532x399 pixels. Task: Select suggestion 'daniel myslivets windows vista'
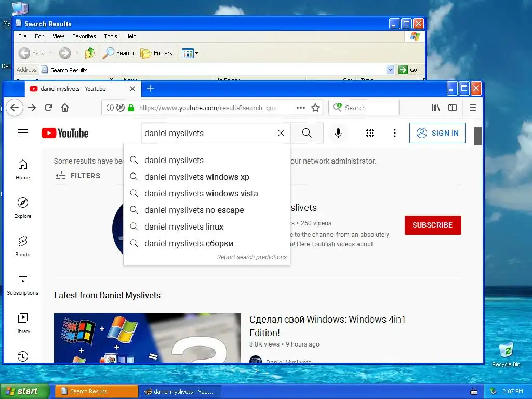point(207,193)
